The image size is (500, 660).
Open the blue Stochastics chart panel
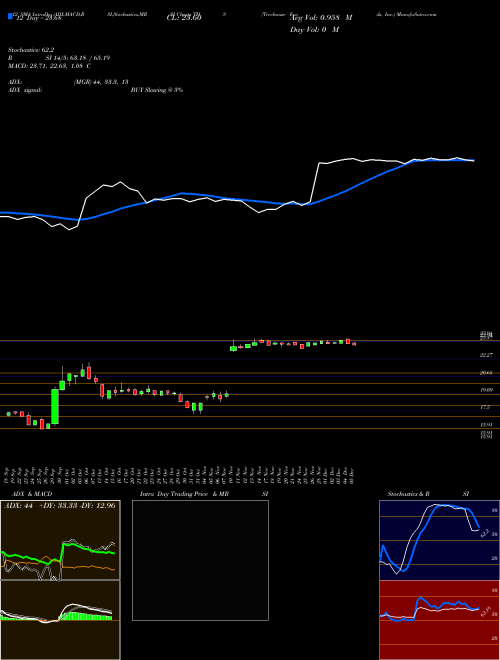(x=439, y=540)
